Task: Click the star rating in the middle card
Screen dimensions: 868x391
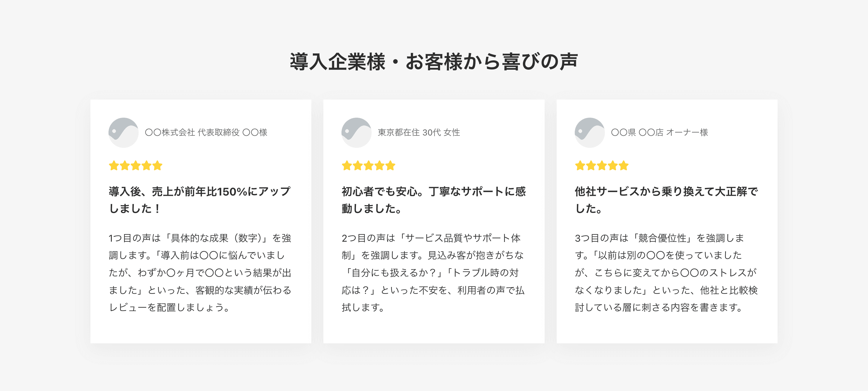Action: click(368, 166)
